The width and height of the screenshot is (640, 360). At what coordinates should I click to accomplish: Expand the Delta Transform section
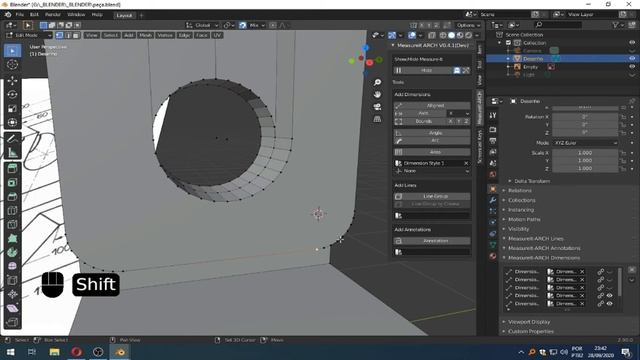531,181
